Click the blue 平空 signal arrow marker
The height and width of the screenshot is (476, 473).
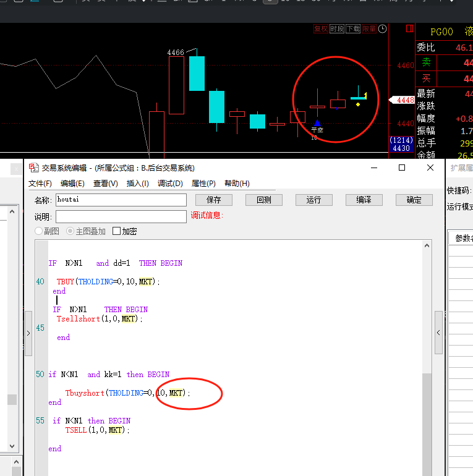pyautogui.click(x=317, y=122)
